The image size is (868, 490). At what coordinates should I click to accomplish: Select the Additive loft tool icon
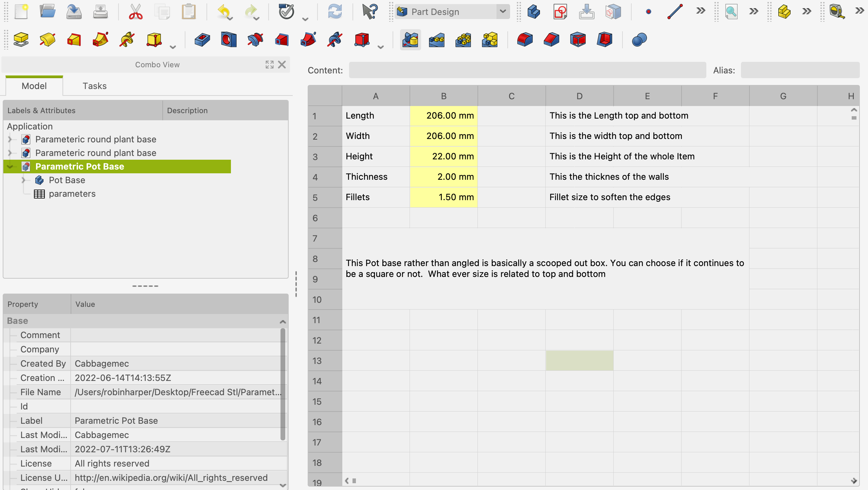click(x=74, y=40)
